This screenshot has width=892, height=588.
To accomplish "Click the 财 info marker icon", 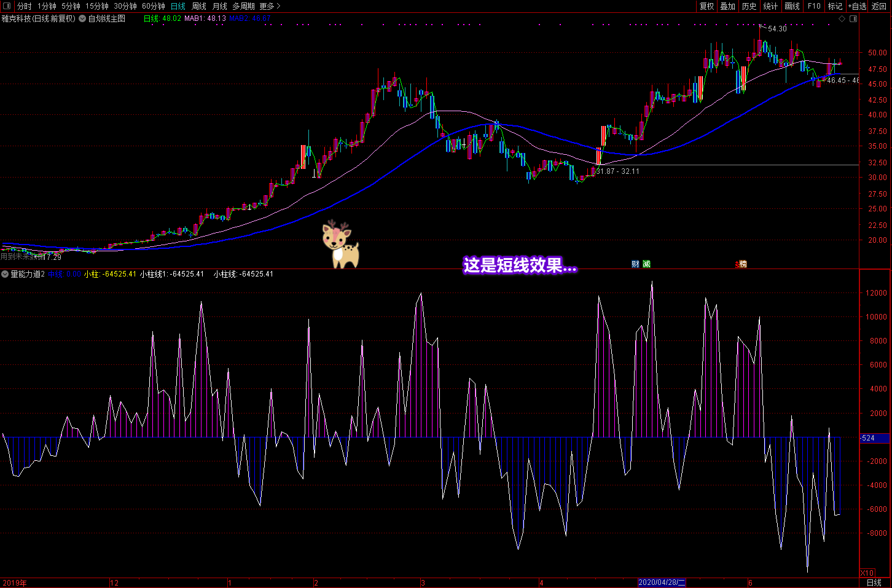I will tap(635, 264).
